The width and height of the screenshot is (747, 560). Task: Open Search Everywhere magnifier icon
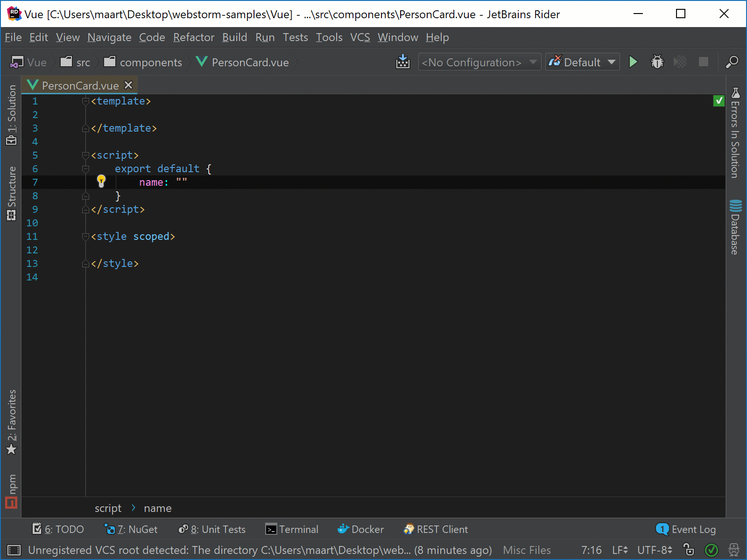click(x=732, y=62)
